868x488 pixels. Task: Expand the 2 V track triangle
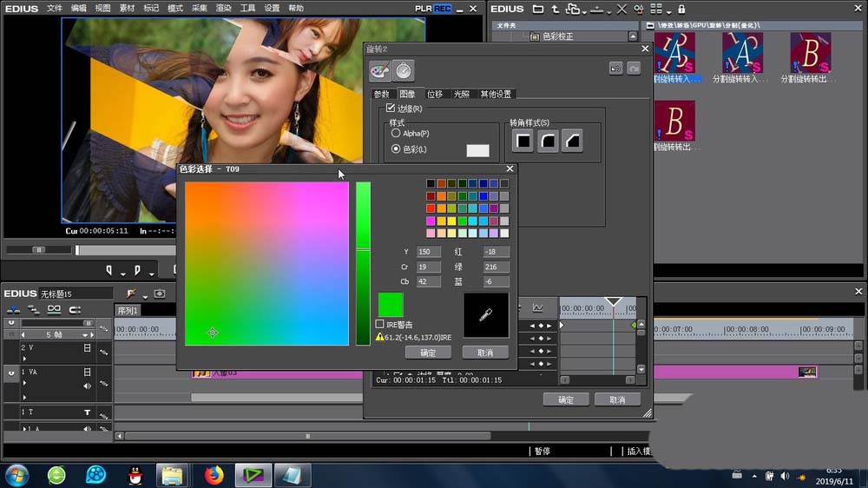24,359
